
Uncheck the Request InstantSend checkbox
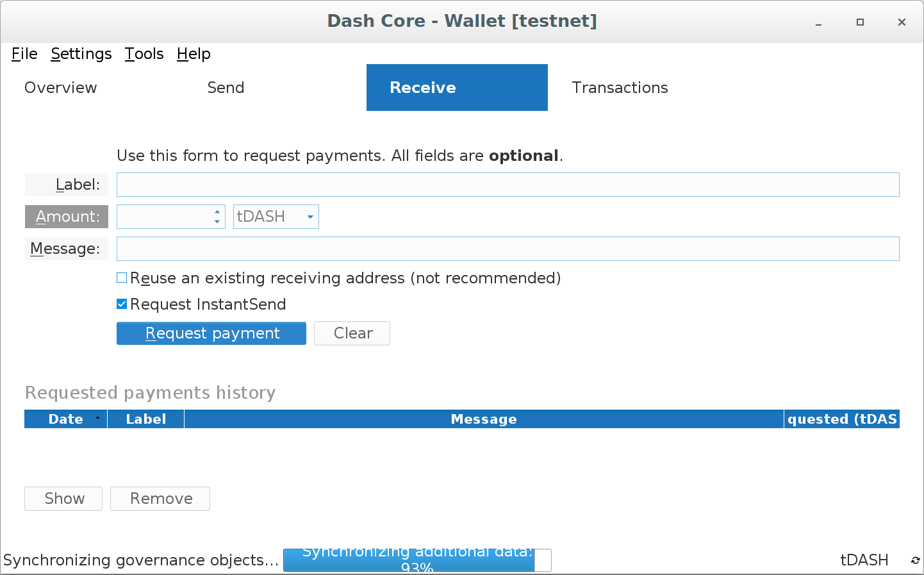tap(122, 304)
